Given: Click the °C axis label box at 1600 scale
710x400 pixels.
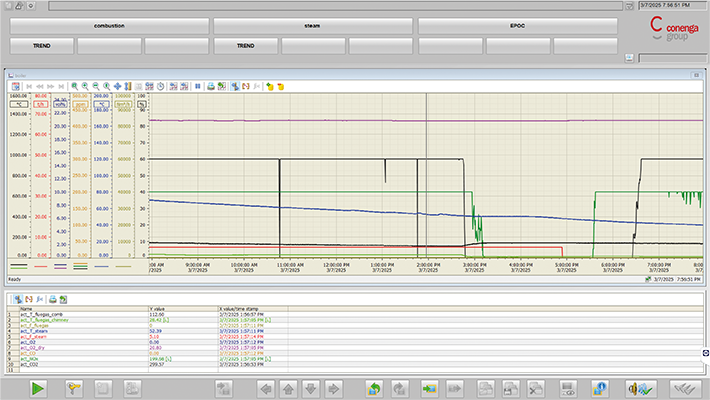Looking at the screenshot, I should (19, 104).
